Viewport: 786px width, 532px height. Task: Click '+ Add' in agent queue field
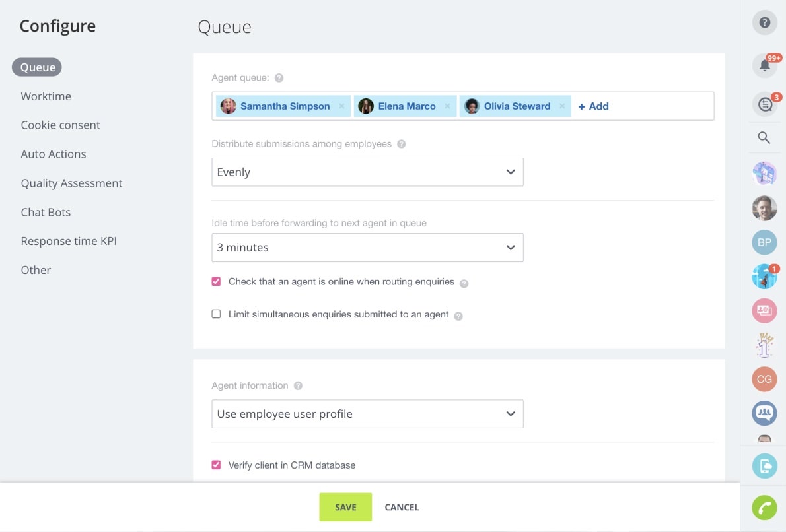tap(593, 106)
